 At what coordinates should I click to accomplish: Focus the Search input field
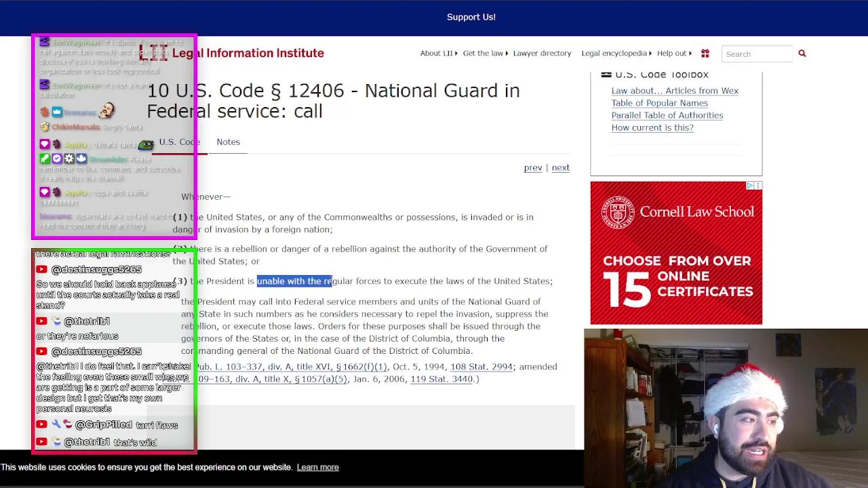click(x=757, y=54)
